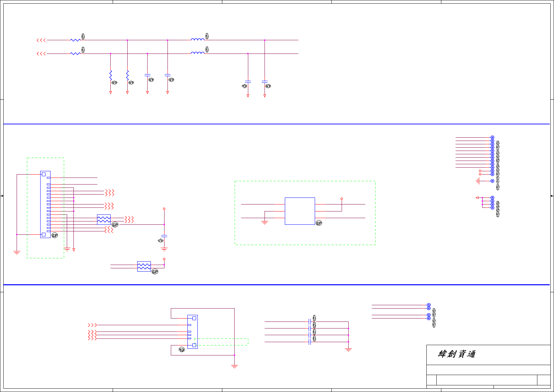The image size is (554, 392).
Task: Click the ground symbol below the small connector loop
Action: point(235,366)
